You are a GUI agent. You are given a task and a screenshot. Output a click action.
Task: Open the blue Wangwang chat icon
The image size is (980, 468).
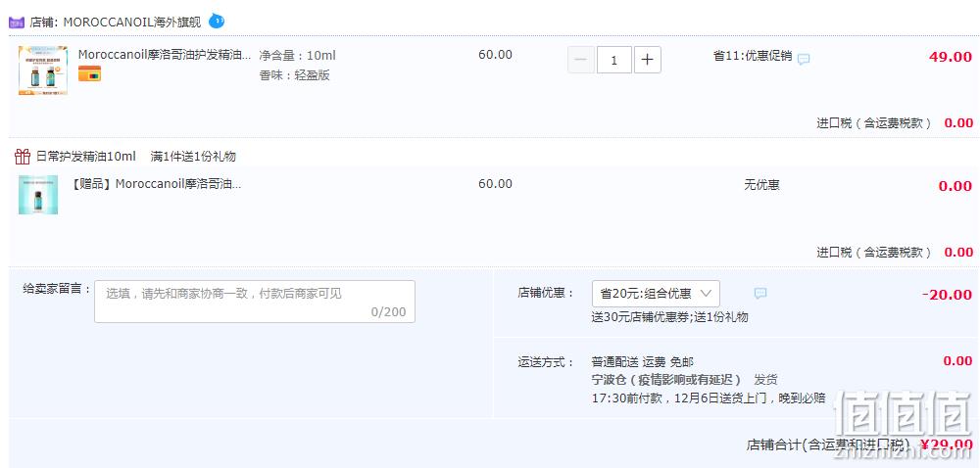pyautogui.click(x=217, y=22)
